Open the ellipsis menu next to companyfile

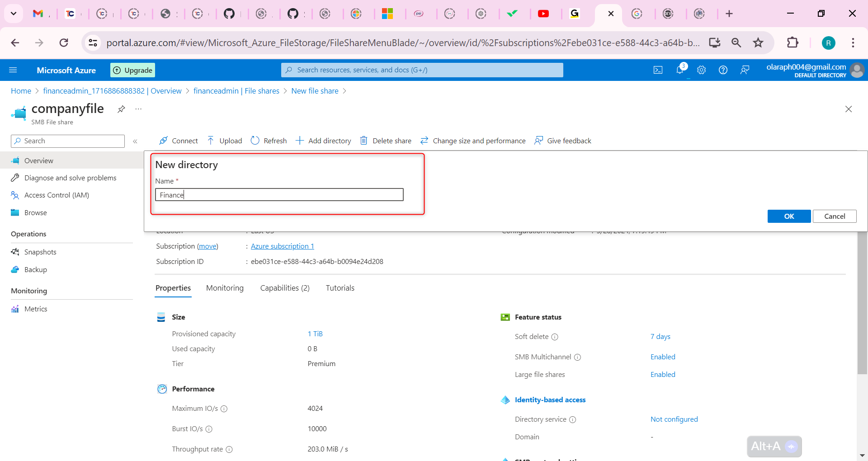[x=138, y=109]
